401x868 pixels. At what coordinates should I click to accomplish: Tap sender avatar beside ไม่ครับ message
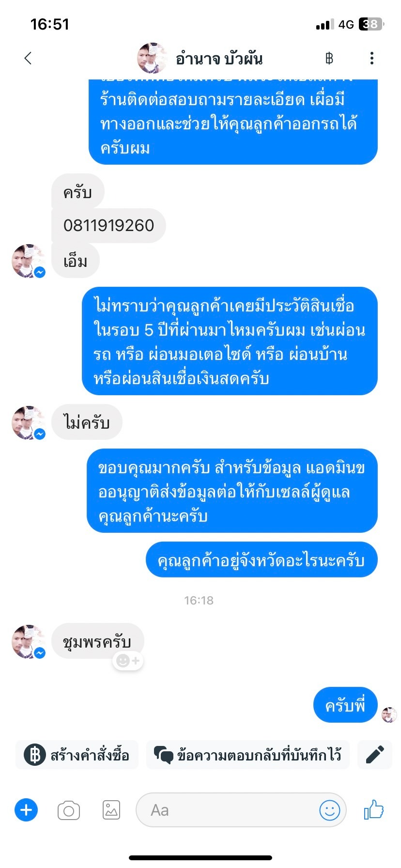(x=28, y=422)
